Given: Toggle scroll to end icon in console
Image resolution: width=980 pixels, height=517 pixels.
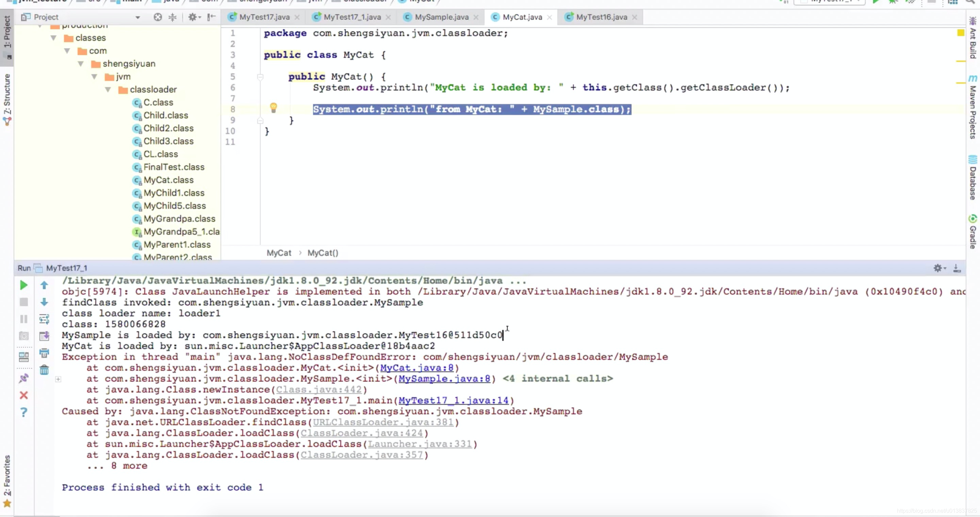Looking at the screenshot, I should 44,336.
